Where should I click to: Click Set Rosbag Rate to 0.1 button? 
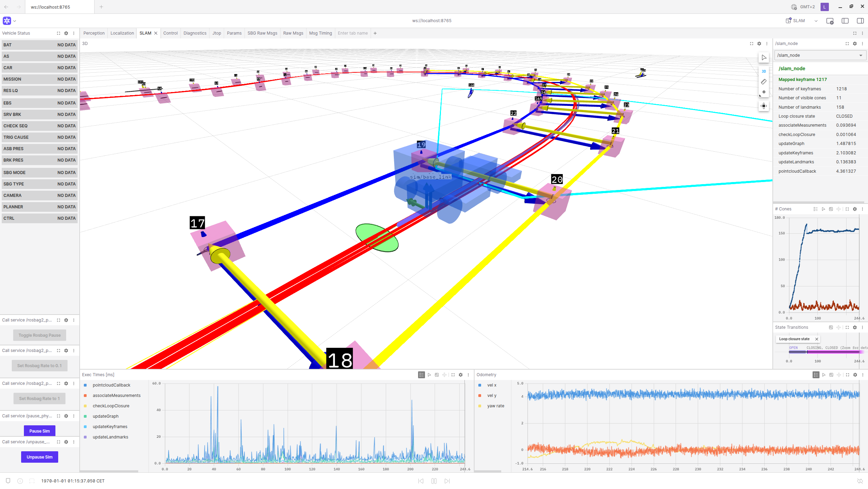coord(39,366)
